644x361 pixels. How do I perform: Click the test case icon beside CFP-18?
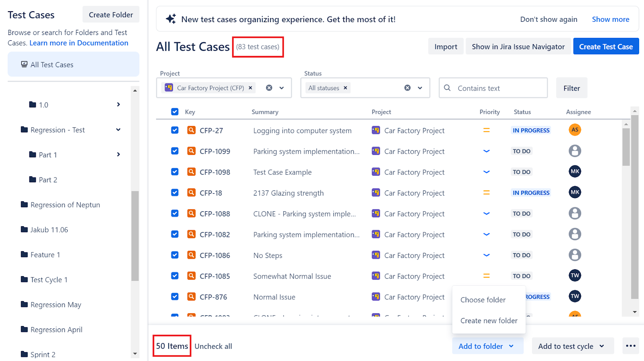point(192,192)
